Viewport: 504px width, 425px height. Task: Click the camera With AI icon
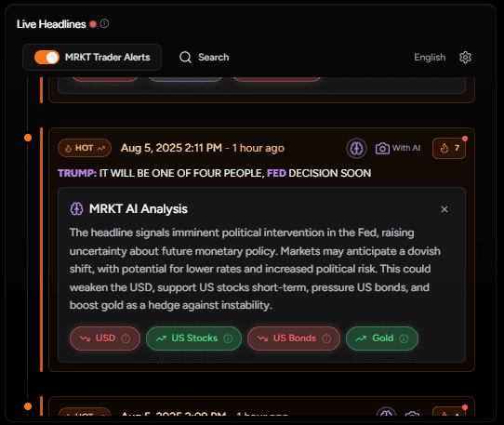pos(382,148)
